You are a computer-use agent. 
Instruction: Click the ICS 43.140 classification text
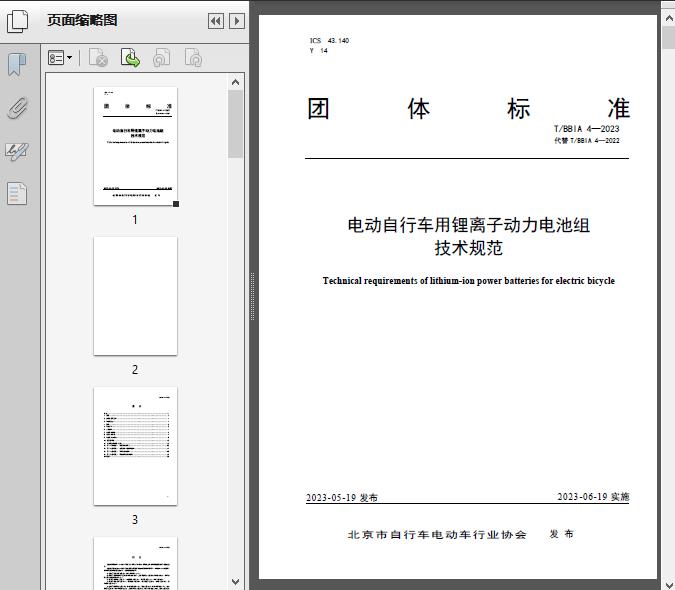pos(329,40)
